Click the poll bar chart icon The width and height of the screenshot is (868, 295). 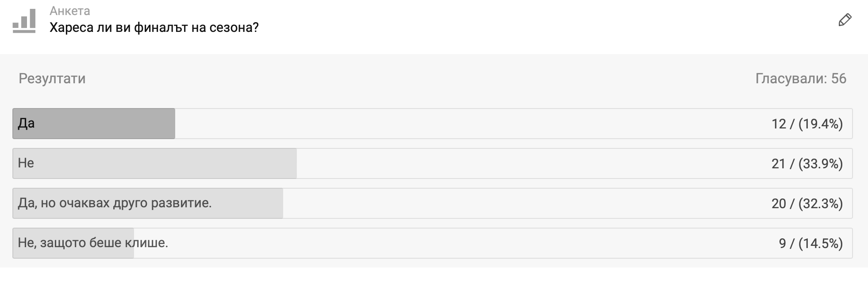click(x=24, y=21)
